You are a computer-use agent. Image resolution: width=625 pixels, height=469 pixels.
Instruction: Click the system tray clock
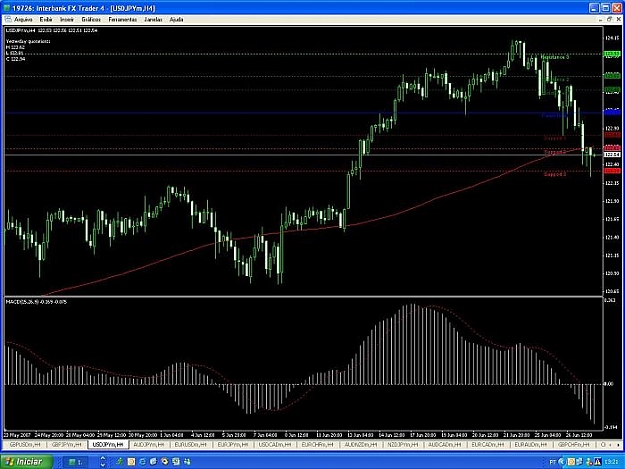[611, 462]
